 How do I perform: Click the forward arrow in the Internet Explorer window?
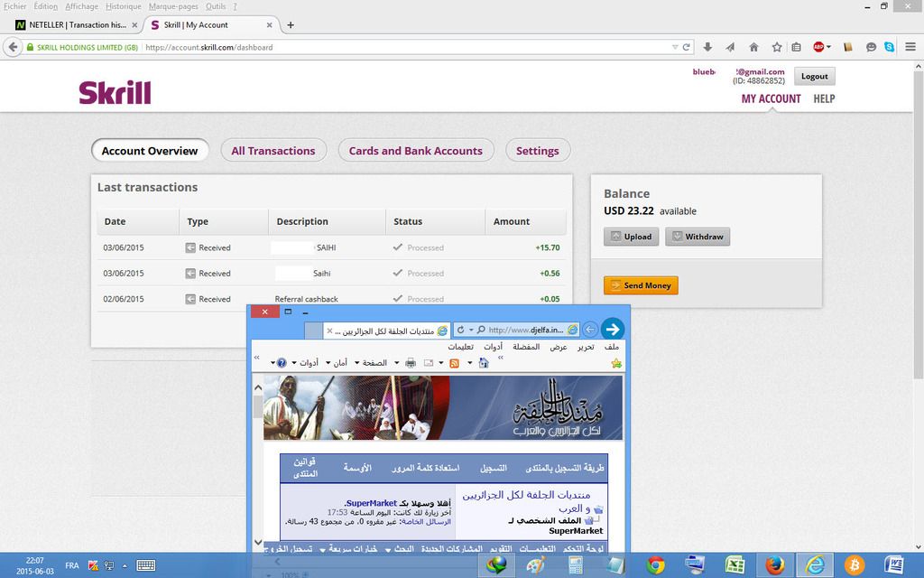coord(613,329)
